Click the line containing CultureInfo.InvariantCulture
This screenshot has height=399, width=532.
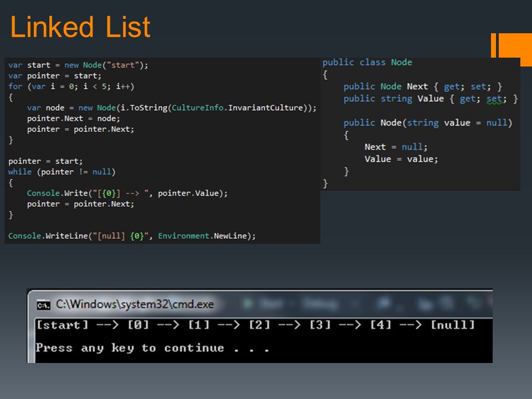coord(172,108)
